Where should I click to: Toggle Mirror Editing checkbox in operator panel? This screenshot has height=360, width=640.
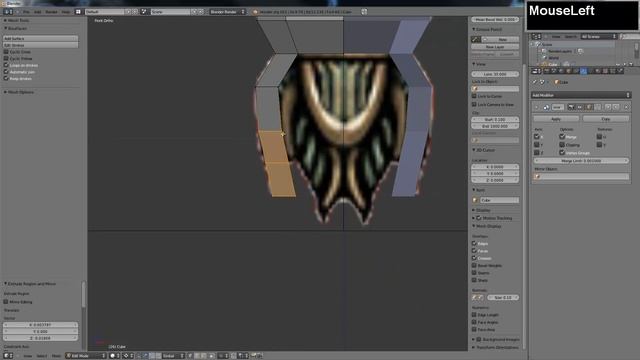(x=6, y=302)
